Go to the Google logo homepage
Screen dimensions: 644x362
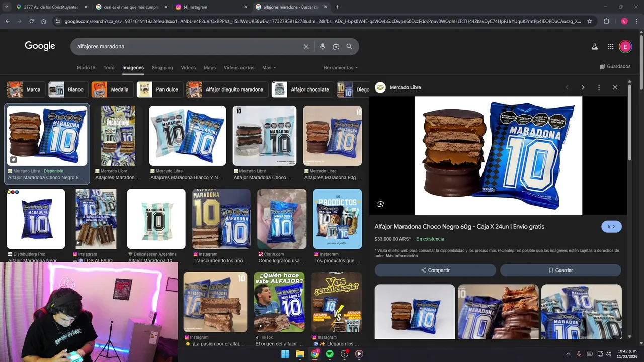(x=40, y=46)
